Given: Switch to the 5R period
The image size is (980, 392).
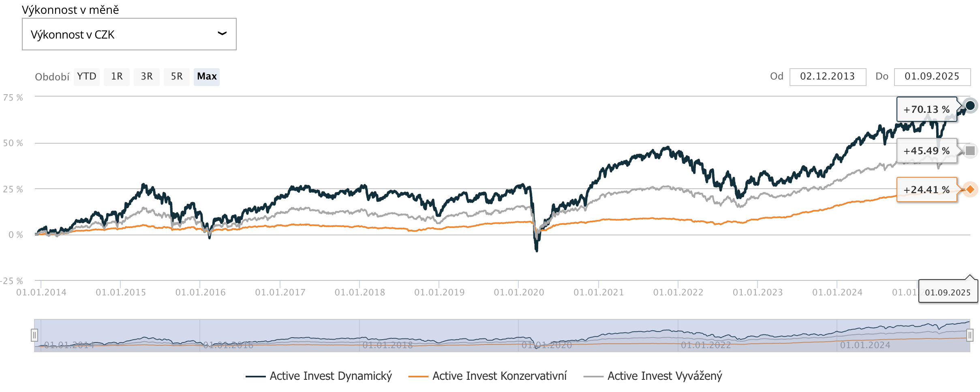Looking at the screenshot, I should (177, 77).
